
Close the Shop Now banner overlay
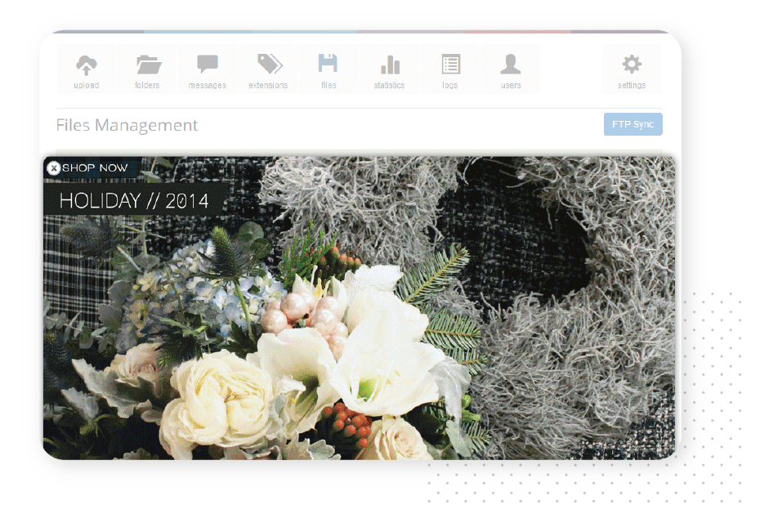click(53, 168)
